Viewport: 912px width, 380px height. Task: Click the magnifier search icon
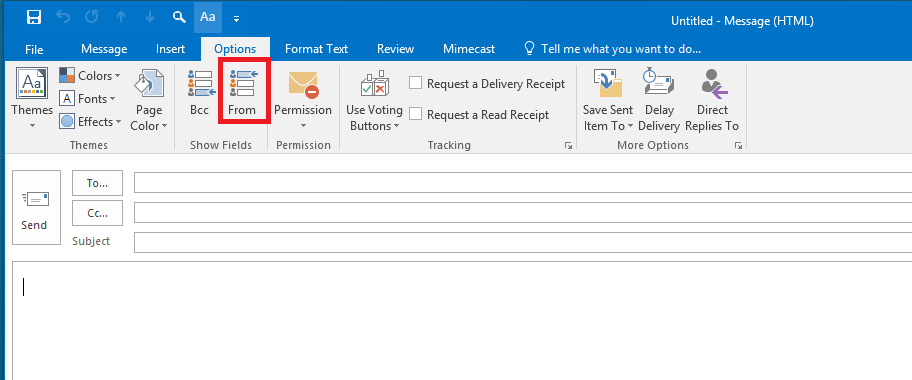click(179, 17)
